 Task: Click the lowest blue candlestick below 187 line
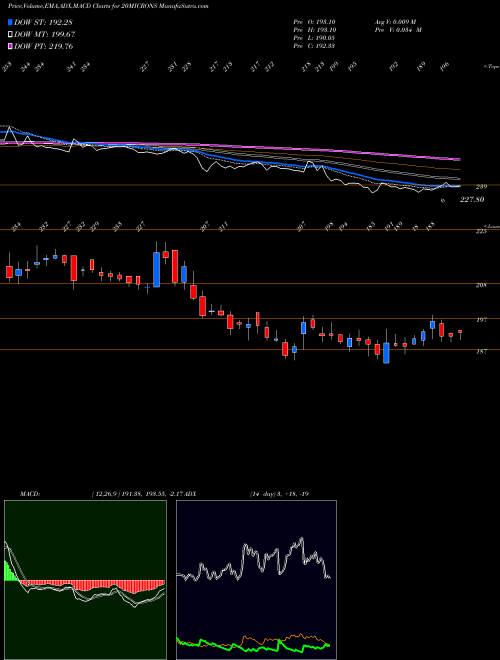[386, 353]
